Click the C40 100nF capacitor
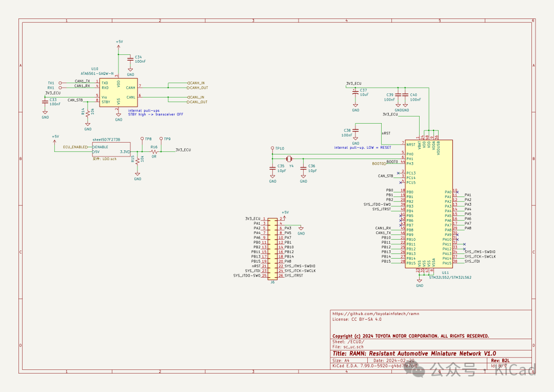Viewport: 554px width, 392px height. coord(405,95)
